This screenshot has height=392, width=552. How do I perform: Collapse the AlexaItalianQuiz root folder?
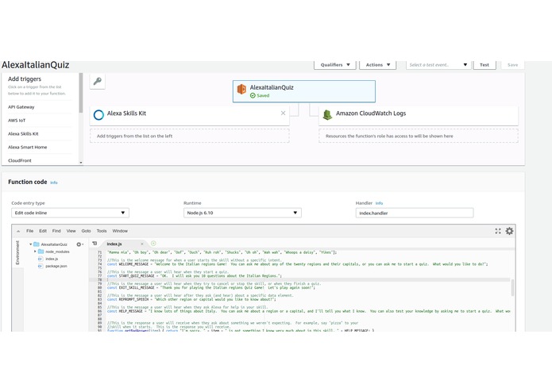point(31,244)
